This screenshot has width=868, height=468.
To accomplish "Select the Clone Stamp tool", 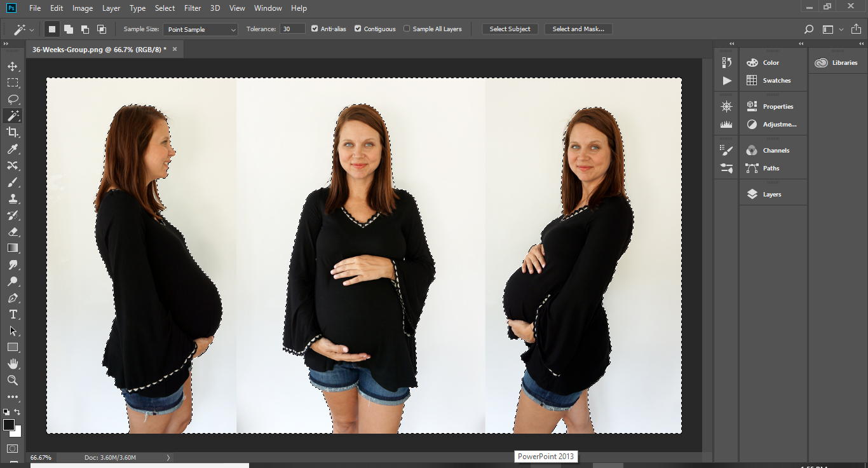I will pyautogui.click(x=13, y=198).
